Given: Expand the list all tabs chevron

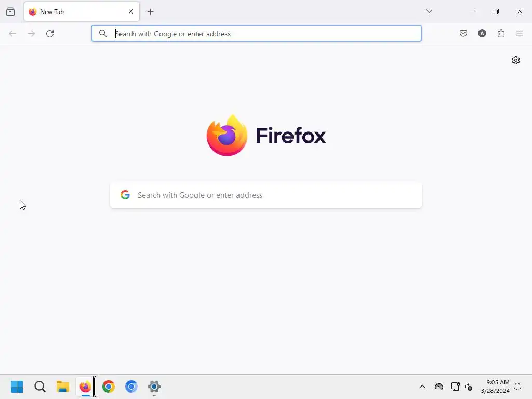Looking at the screenshot, I should [x=429, y=11].
